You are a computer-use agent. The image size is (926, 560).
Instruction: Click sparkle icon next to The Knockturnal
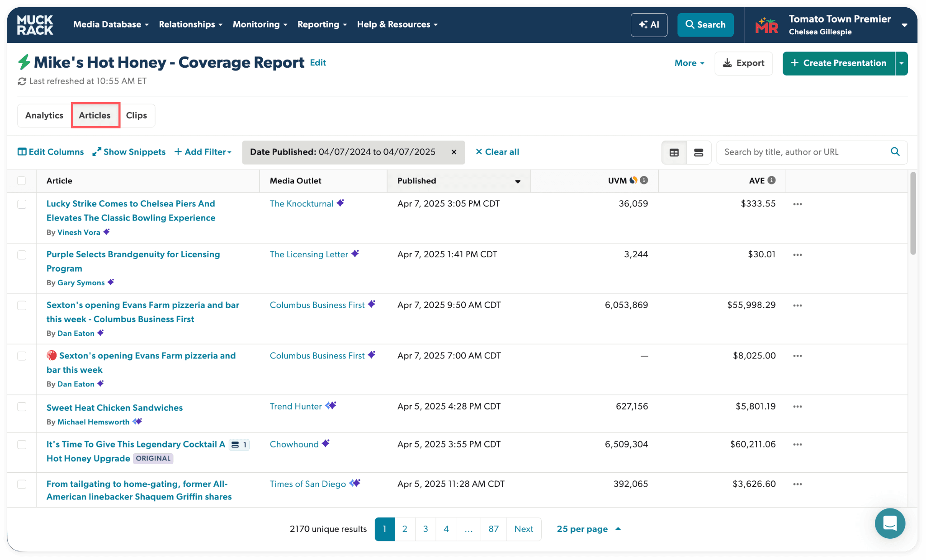coord(340,203)
